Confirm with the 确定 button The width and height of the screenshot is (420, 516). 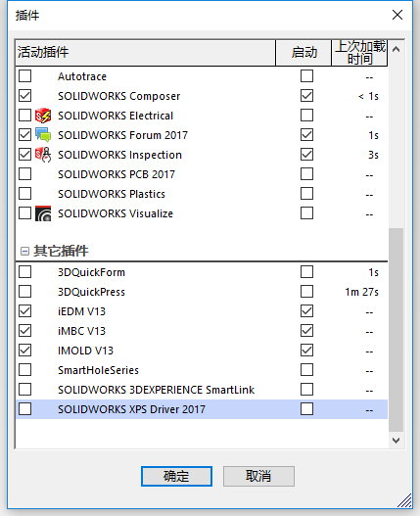(176, 476)
